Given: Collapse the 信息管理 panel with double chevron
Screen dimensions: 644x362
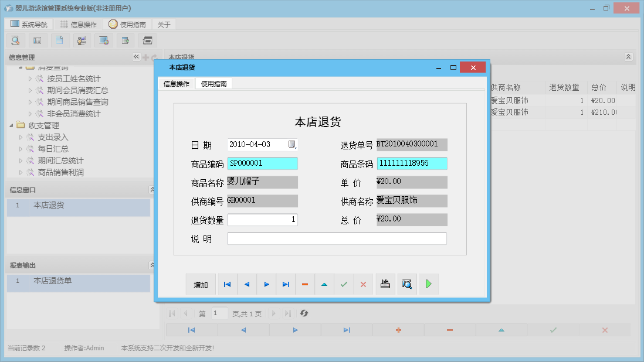Looking at the screenshot, I should pos(137,57).
